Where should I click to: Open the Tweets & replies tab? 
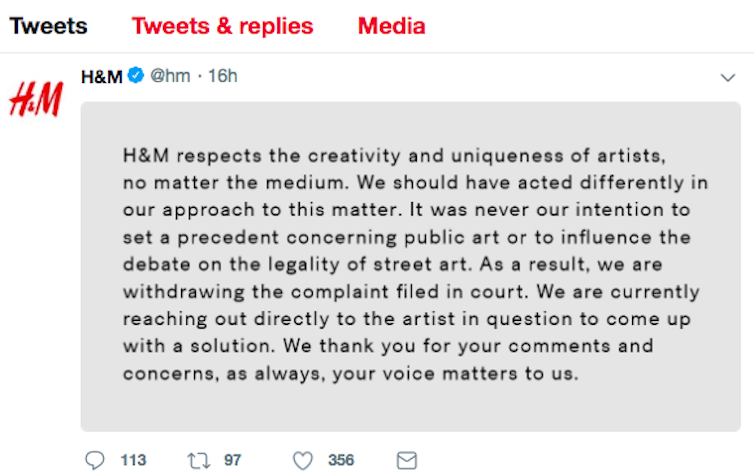point(222,26)
